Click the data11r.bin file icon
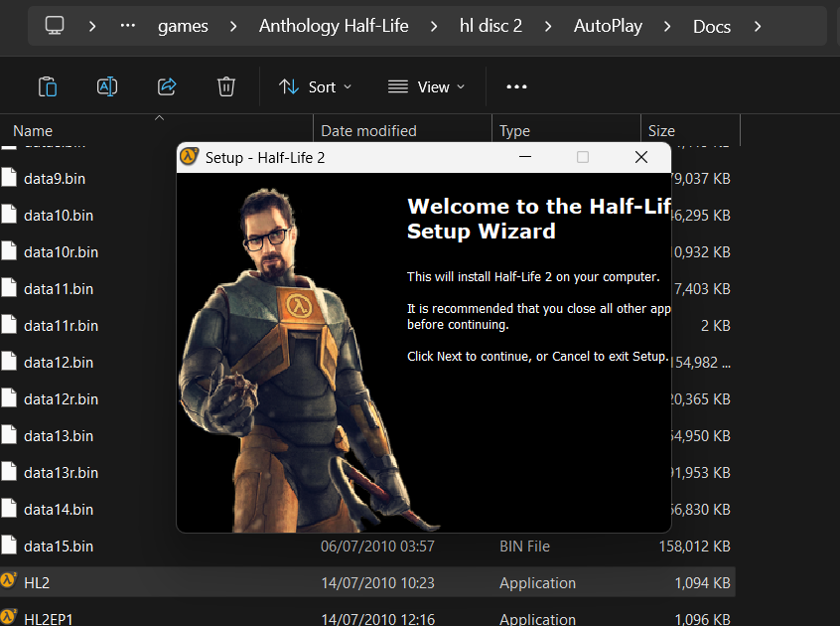 [9, 325]
